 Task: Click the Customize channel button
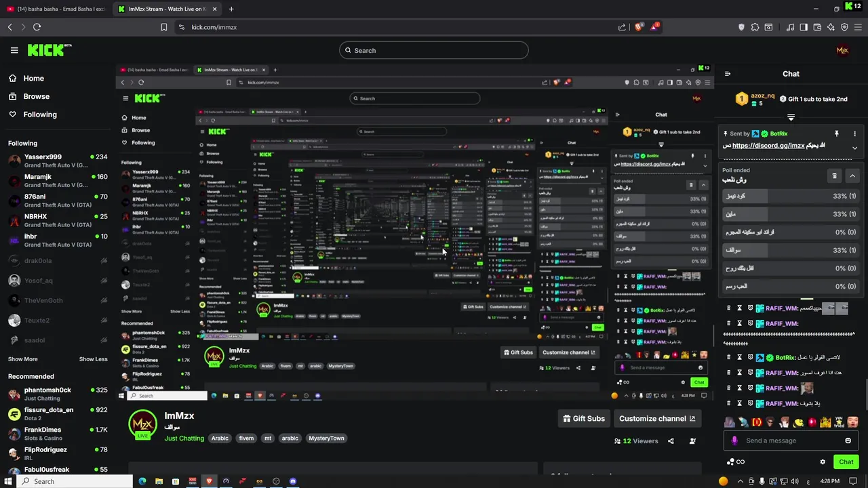point(657,418)
